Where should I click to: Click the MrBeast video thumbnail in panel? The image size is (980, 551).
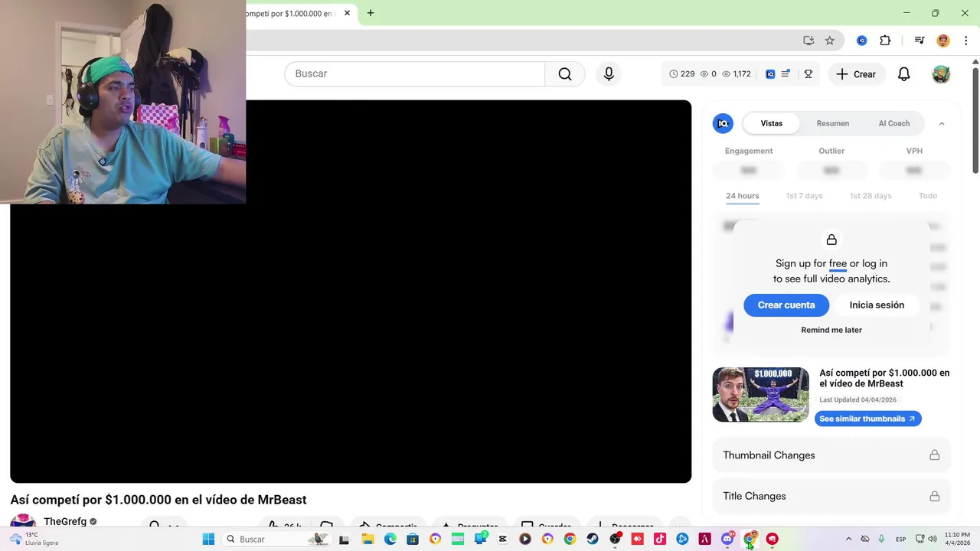click(760, 395)
